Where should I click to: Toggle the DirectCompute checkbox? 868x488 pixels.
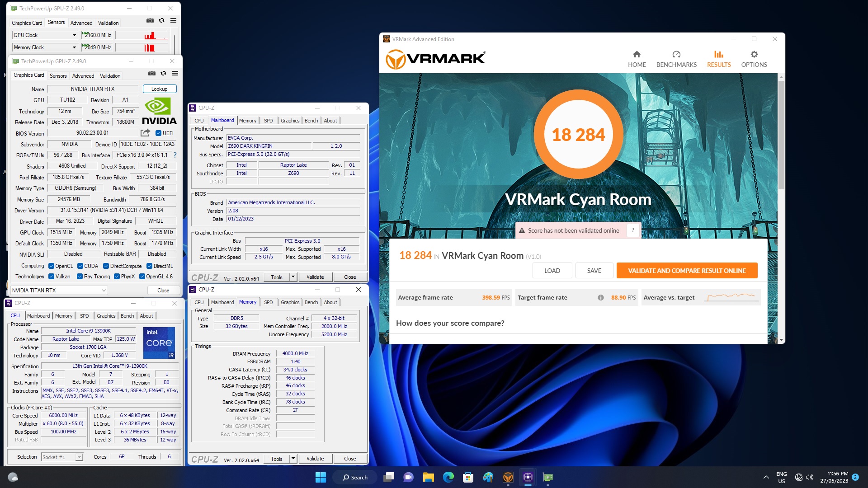(106, 266)
